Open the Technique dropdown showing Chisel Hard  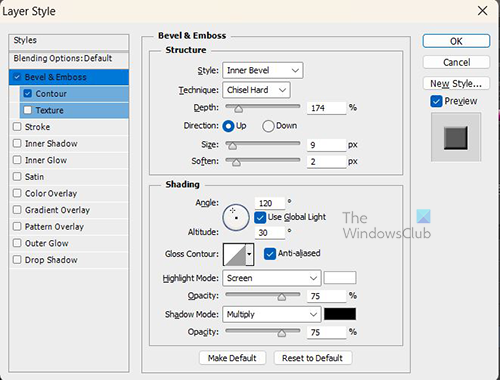coord(256,90)
